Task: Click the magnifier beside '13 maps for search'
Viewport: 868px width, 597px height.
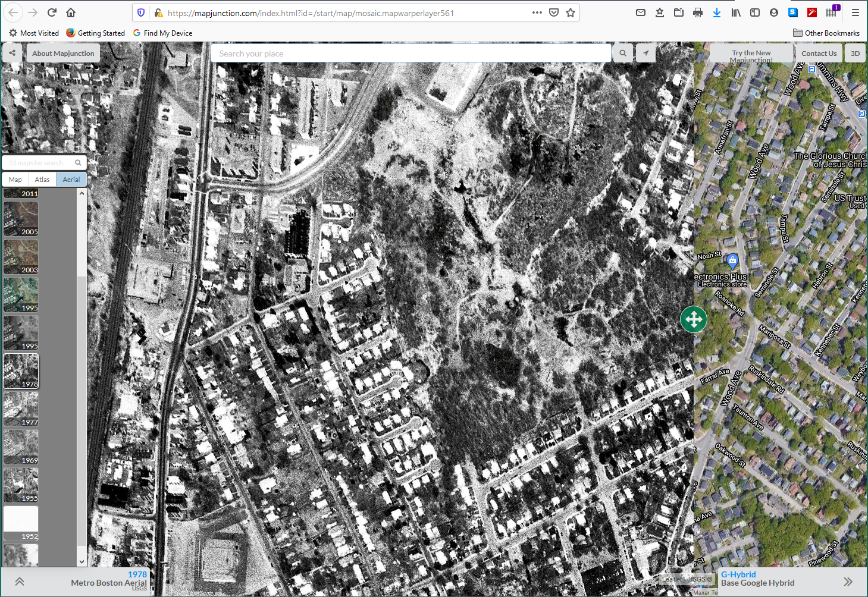Action: 77,162
